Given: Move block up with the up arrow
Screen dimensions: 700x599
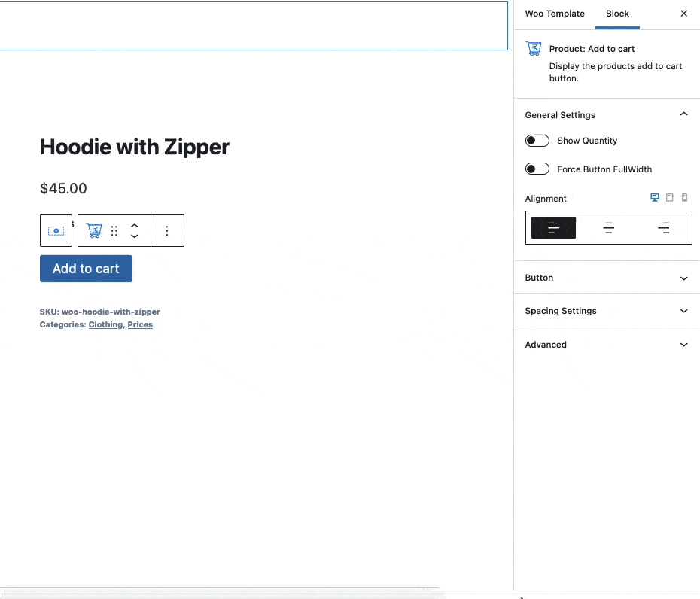Looking at the screenshot, I should [135, 226].
